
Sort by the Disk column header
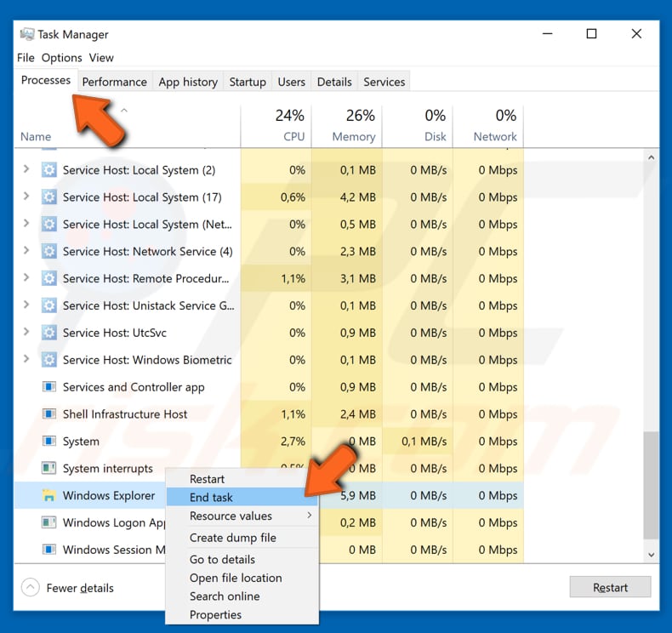pyautogui.click(x=418, y=127)
